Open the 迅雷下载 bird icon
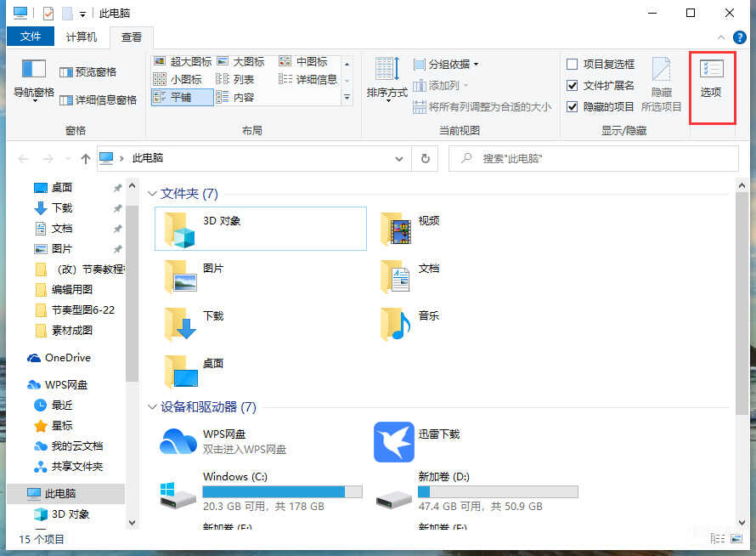 (393, 442)
